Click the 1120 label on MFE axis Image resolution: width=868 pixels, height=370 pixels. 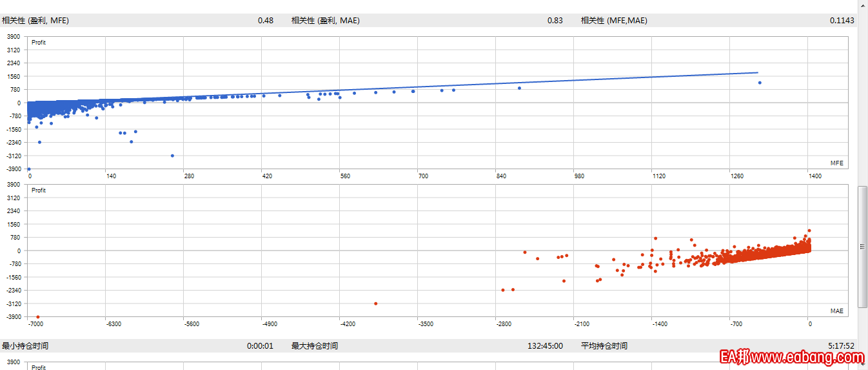[x=659, y=176]
